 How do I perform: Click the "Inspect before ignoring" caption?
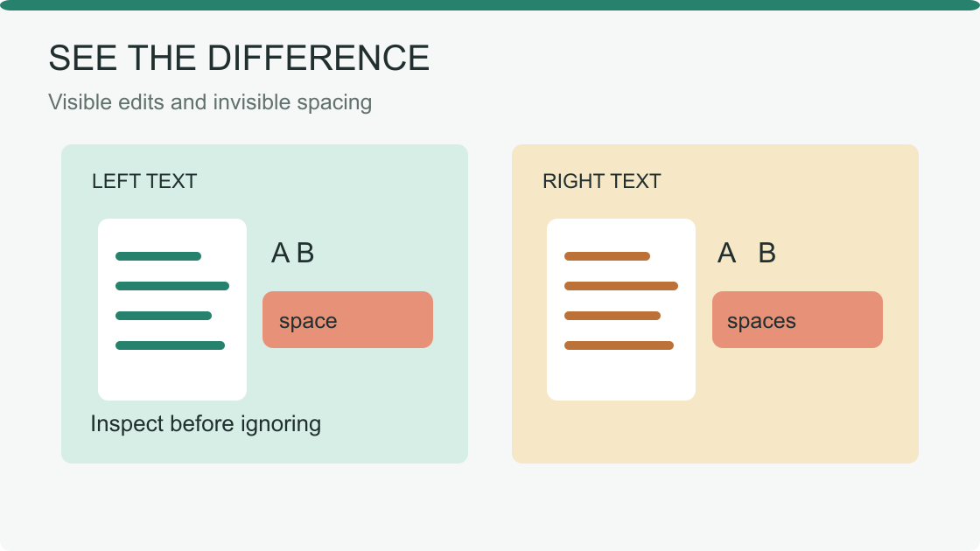click(x=206, y=423)
